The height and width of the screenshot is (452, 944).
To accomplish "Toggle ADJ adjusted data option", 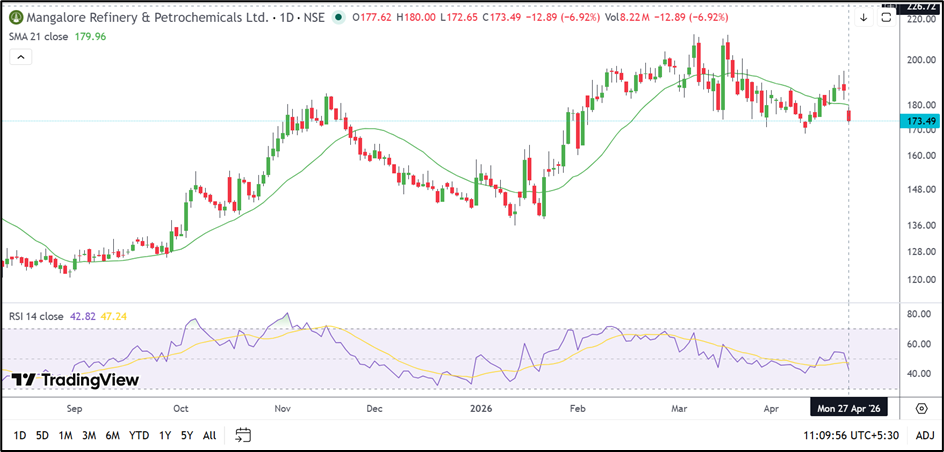I will point(924,435).
